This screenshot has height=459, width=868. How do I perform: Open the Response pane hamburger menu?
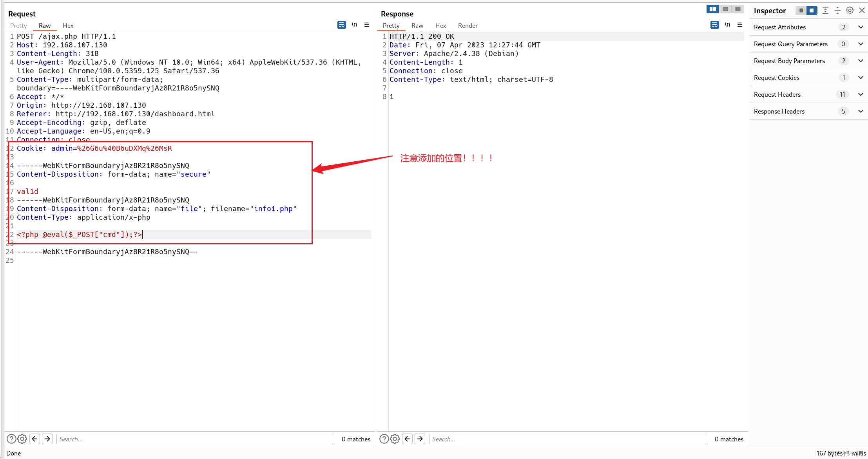740,25
